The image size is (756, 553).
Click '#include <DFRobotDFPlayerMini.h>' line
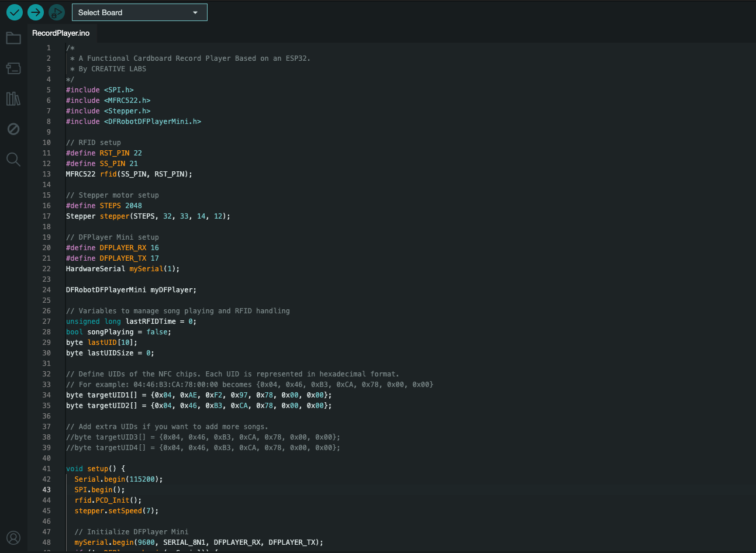click(x=133, y=122)
